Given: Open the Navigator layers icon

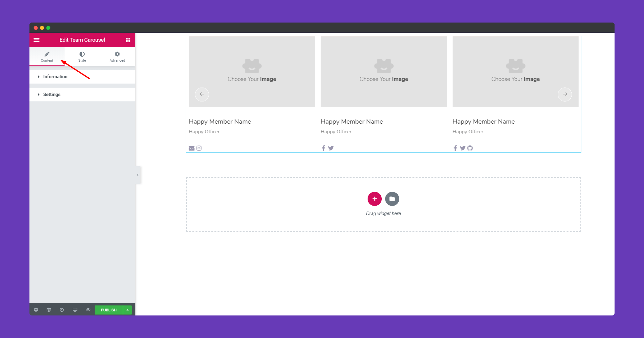Looking at the screenshot, I should [x=49, y=310].
